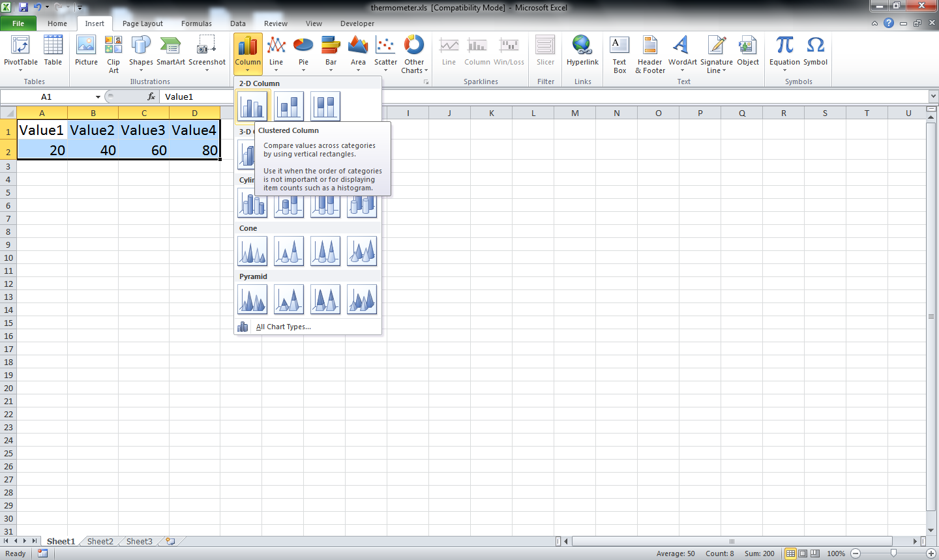939x560 pixels.
Task: Insert a Hyperlink
Action: [582, 51]
